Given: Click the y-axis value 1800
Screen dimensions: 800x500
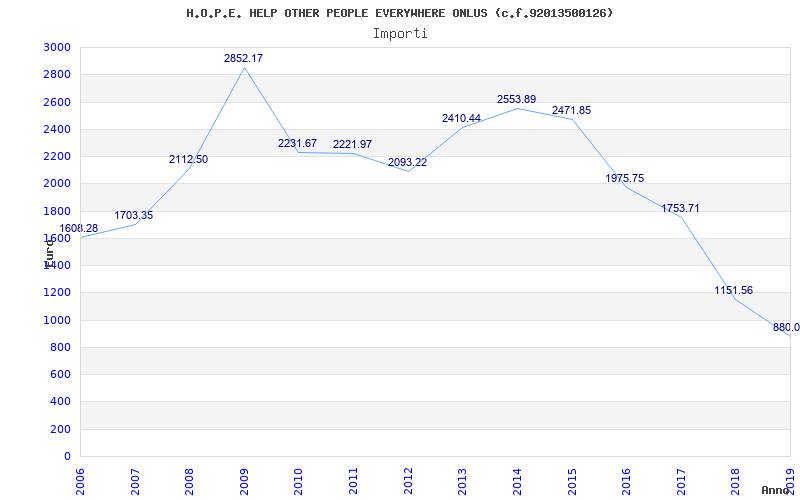Looking at the screenshot, I should click(59, 211).
